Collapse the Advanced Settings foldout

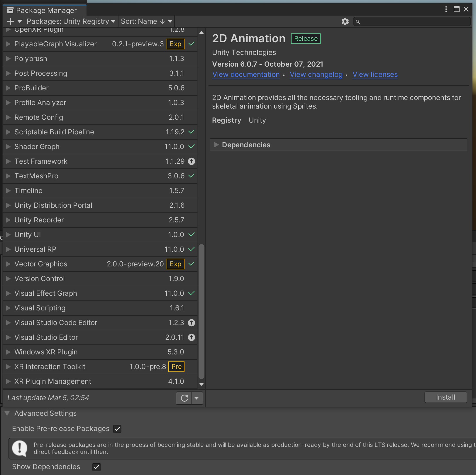pos(7,413)
